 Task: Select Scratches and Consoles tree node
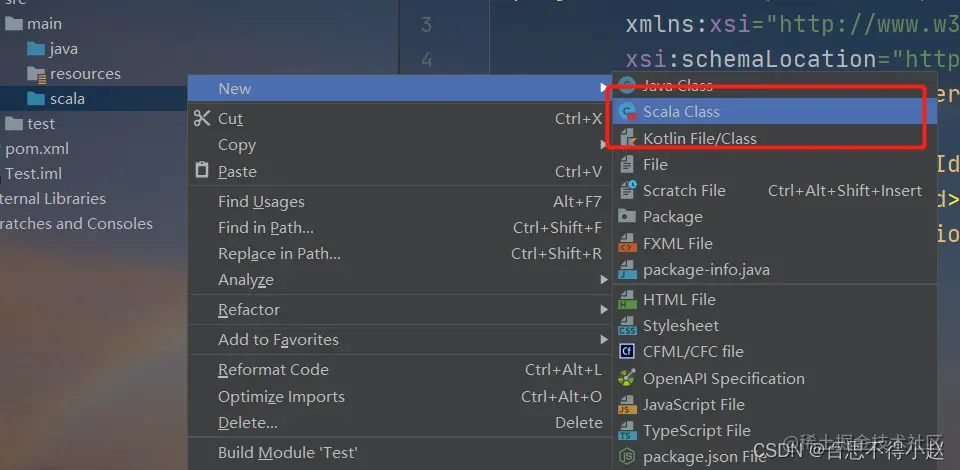pyautogui.click(x=76, y=224)
